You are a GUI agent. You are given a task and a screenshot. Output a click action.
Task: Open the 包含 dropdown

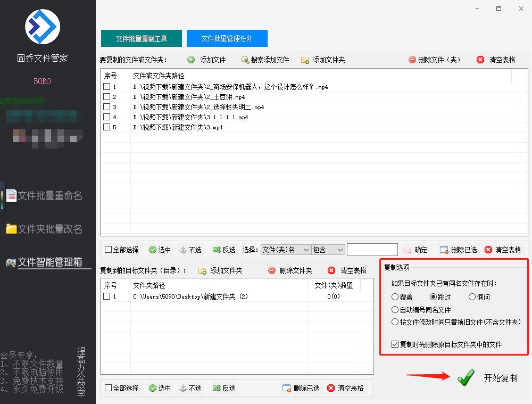pyautogui.click(x=328, y=250)
